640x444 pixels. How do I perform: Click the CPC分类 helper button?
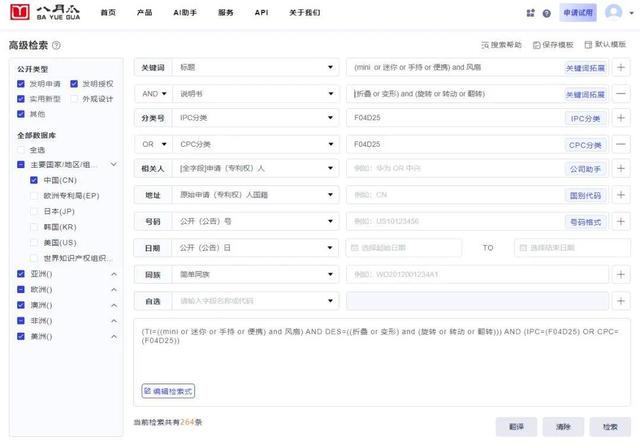(585, 145)
